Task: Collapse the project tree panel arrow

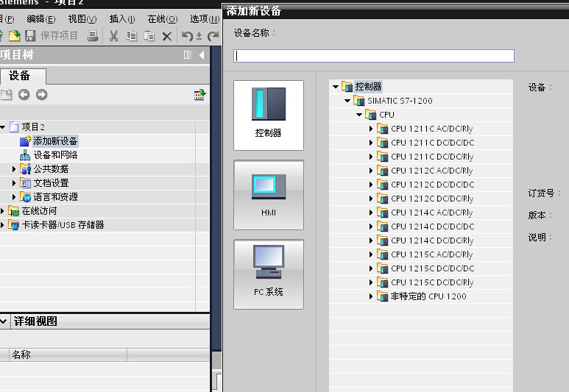Action: pos(202,55)
